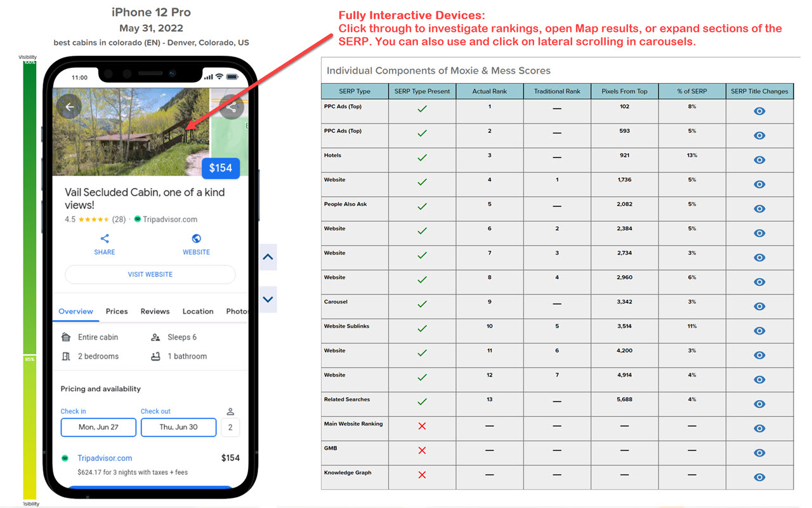Image resolution: width=812 pixels, height=508 pixels.
Task: Click the Tripadvisor logo in pricing row
Action: 65,458
